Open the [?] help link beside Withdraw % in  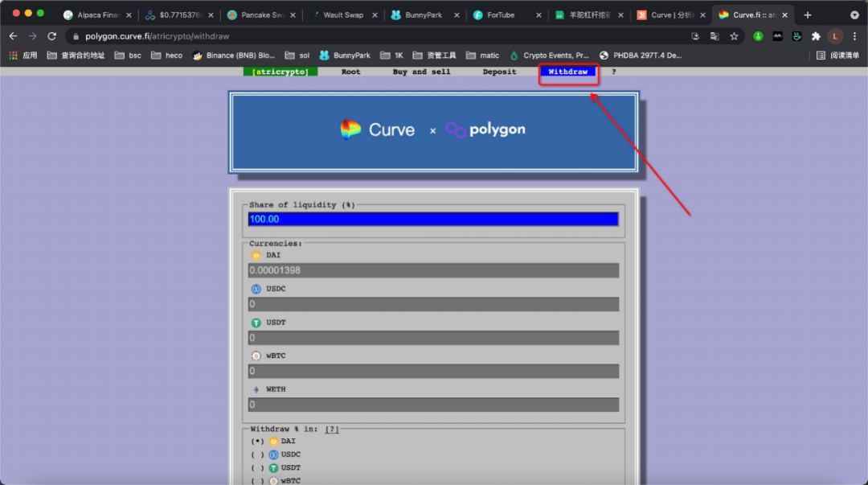(x=330, y=429)
